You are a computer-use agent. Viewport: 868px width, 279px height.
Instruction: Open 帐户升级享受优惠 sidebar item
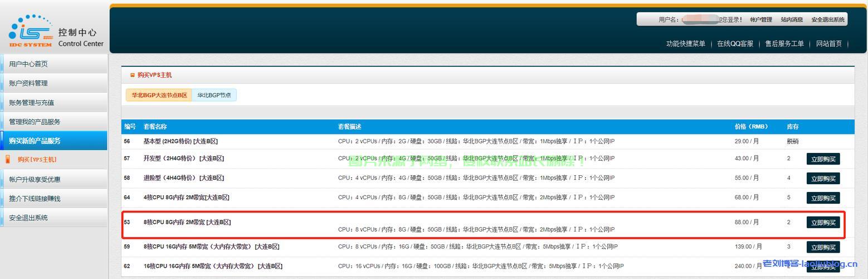click(x=53, y=179)
